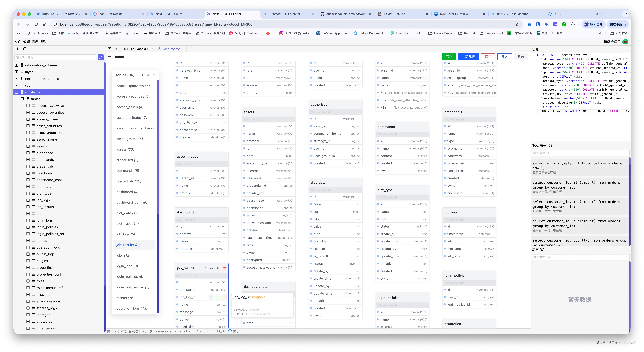Delete the job_results table with trash icon
The height and width of the screenshot is (352, 644).
[x=225, y=268]
